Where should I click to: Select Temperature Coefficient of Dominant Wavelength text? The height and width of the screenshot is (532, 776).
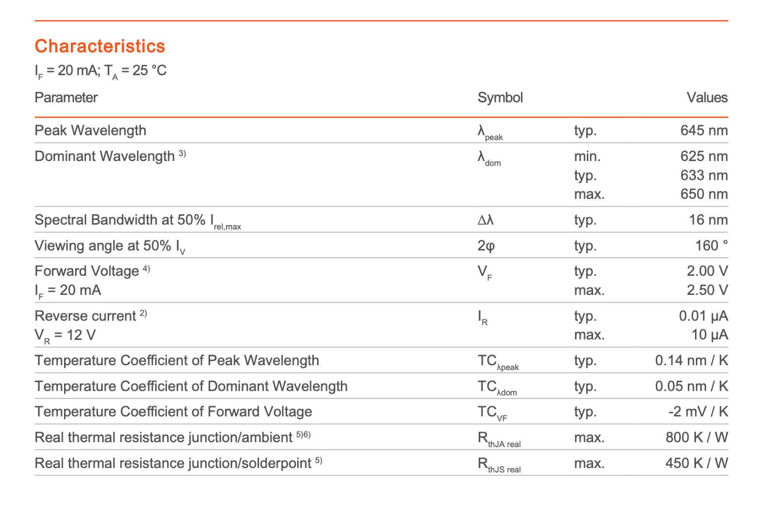point(191,386)
